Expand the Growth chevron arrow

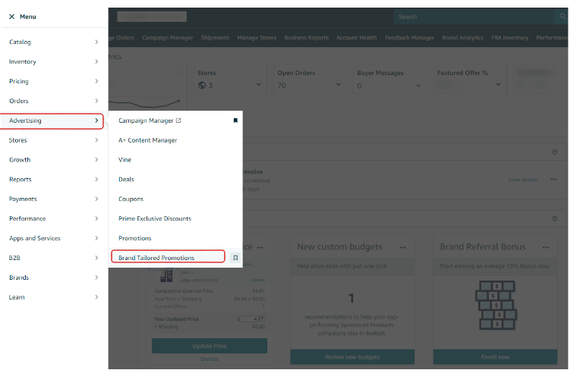pos(96,160)
